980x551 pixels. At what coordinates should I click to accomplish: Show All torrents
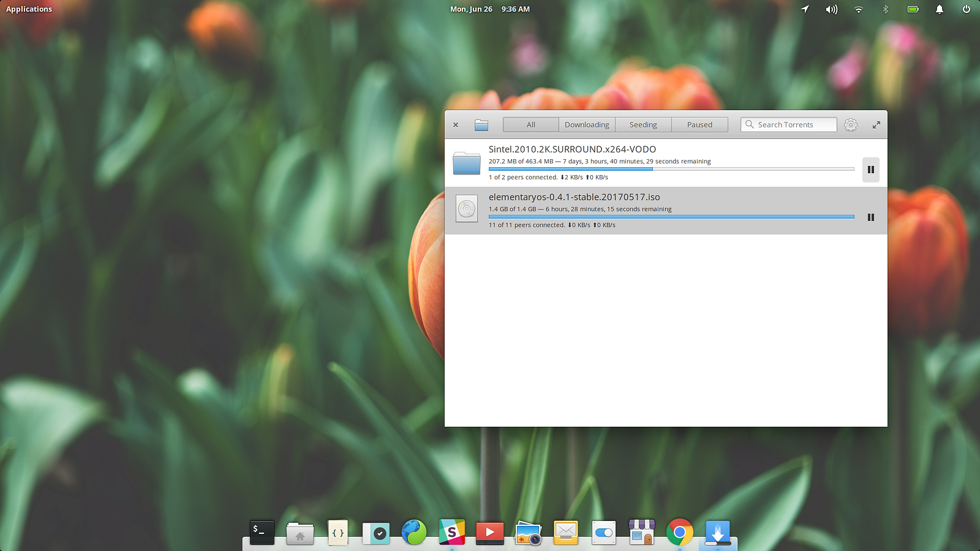coord(531,125)
